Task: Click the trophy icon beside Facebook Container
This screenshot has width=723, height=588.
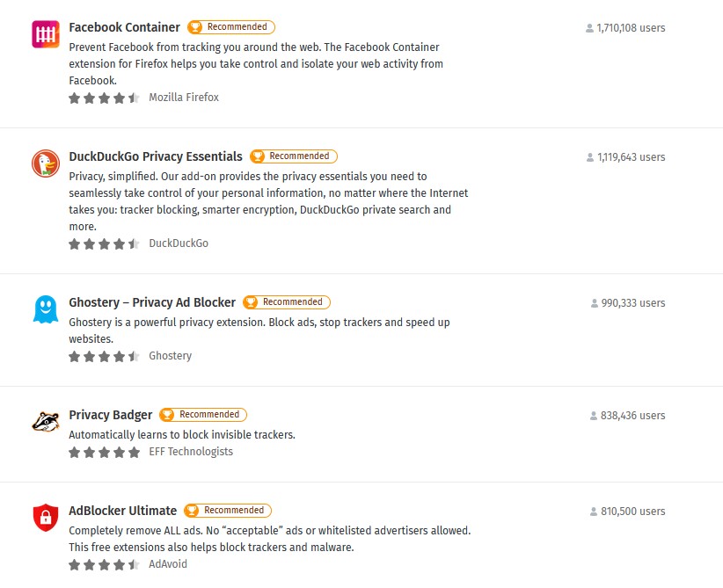Action: pyautogui.click(x=195, y=27)
